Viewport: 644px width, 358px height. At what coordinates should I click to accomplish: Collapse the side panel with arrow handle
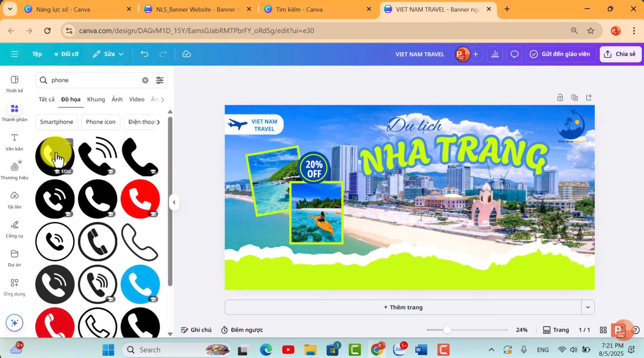click(x=174, y=202)
